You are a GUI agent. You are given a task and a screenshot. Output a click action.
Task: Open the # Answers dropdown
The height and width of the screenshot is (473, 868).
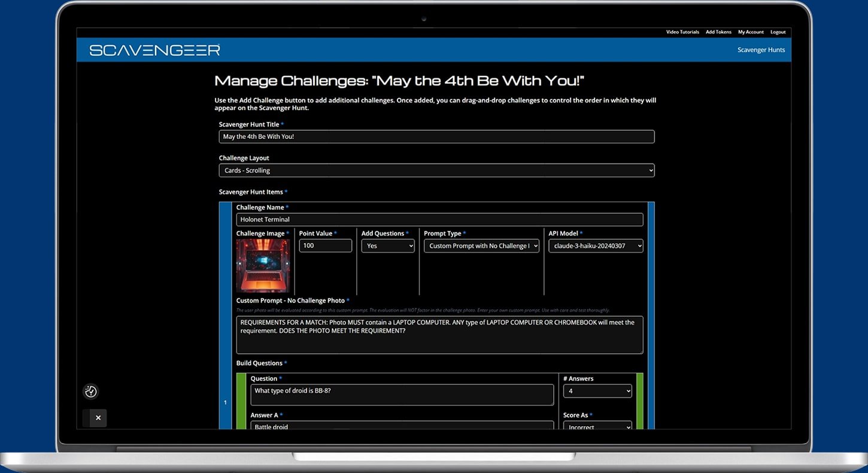[597, 391]
